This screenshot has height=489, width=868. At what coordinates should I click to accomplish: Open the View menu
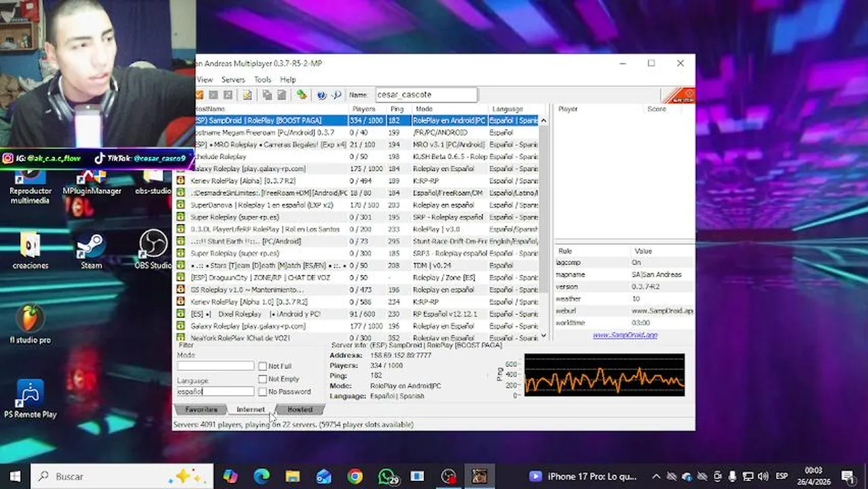coord(204,79)
